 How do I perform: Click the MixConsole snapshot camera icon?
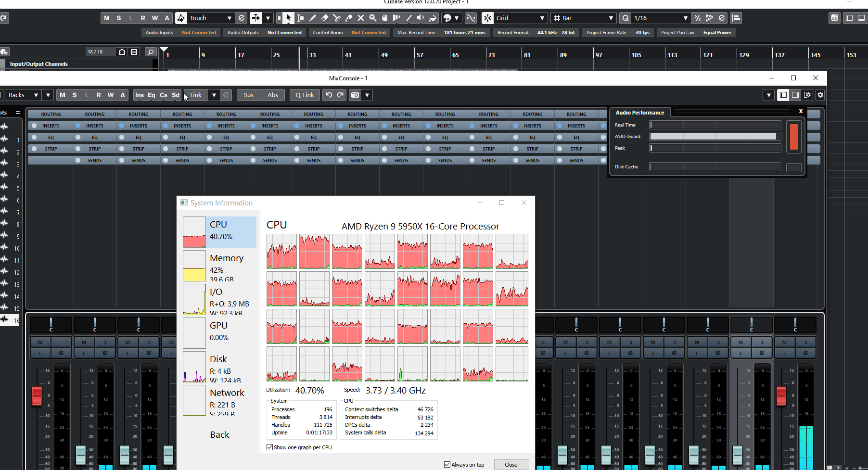click(355, 95)
